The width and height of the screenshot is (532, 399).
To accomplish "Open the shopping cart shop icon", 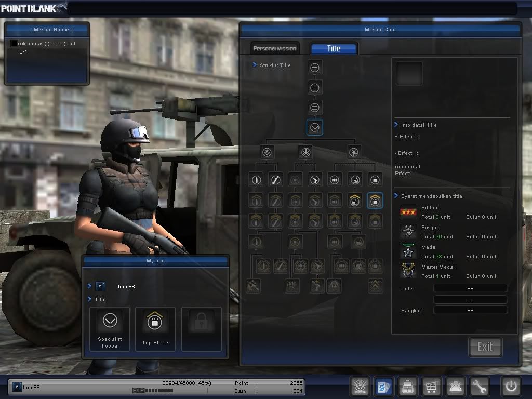I will tap(431, 386).
